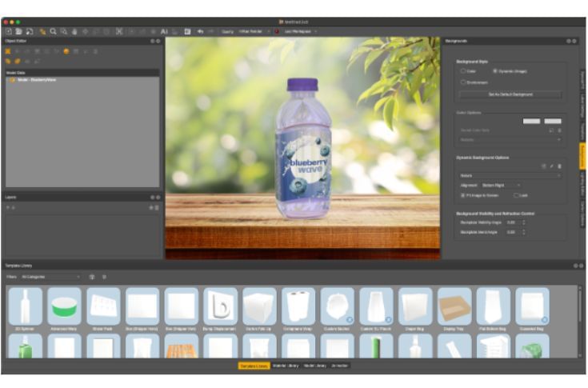588x388 pixels.
Task: Click the AI tool icon in the toolbar
Action: click(165, 31)
